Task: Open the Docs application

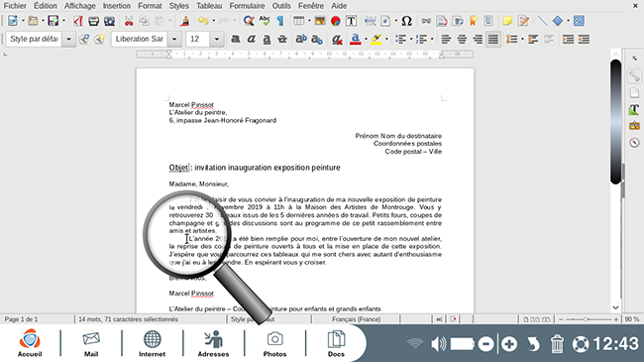Action: [336, 344]
